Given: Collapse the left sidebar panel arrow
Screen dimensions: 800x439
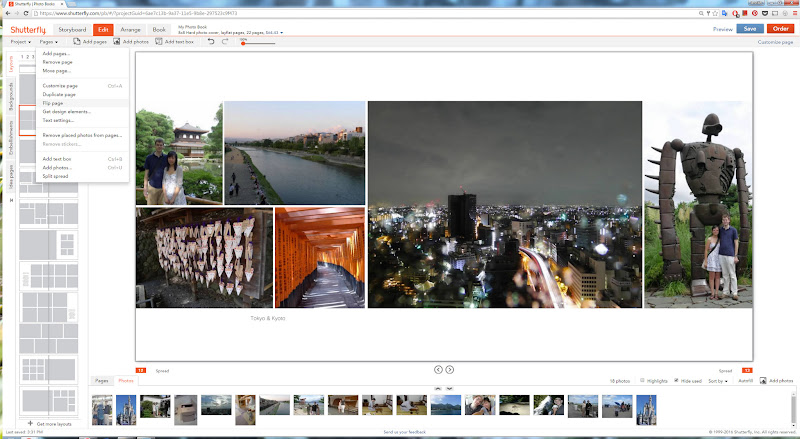Looking at the screenshot, I should (11, 200).
